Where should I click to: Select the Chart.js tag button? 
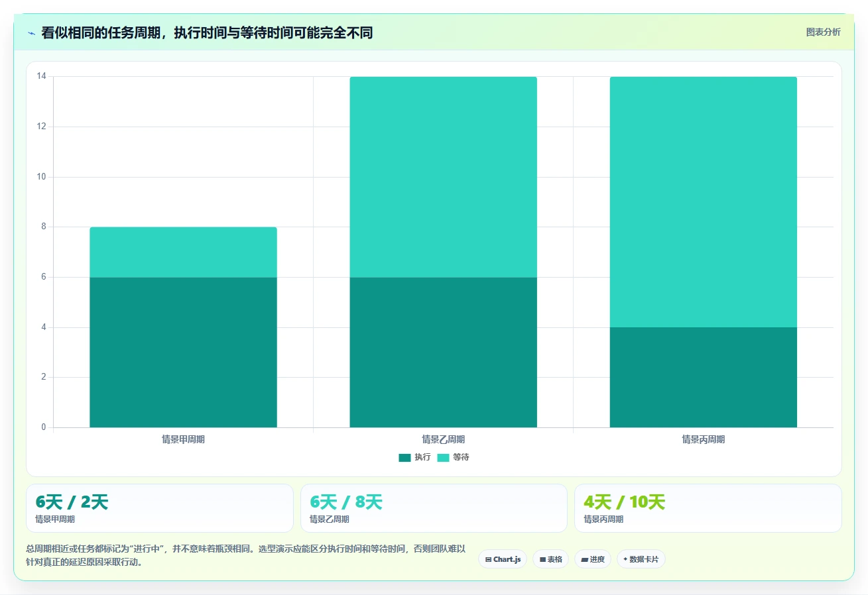[503, 559]
